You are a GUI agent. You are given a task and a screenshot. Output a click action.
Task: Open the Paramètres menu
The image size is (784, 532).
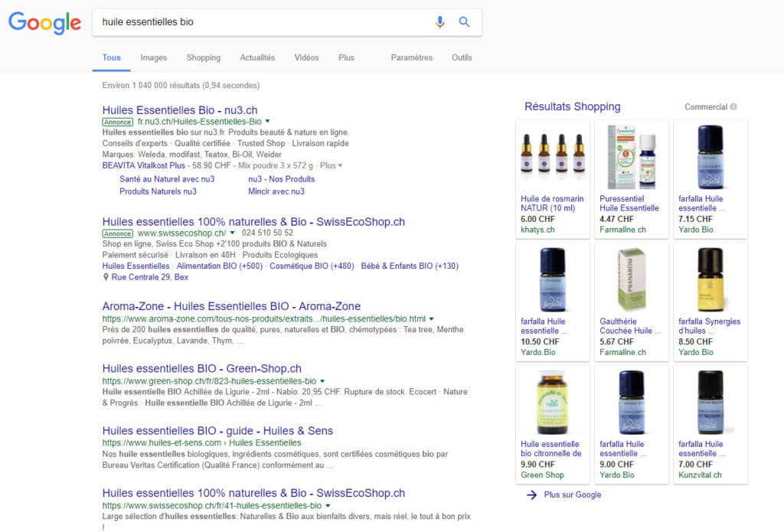pos(411,58)
